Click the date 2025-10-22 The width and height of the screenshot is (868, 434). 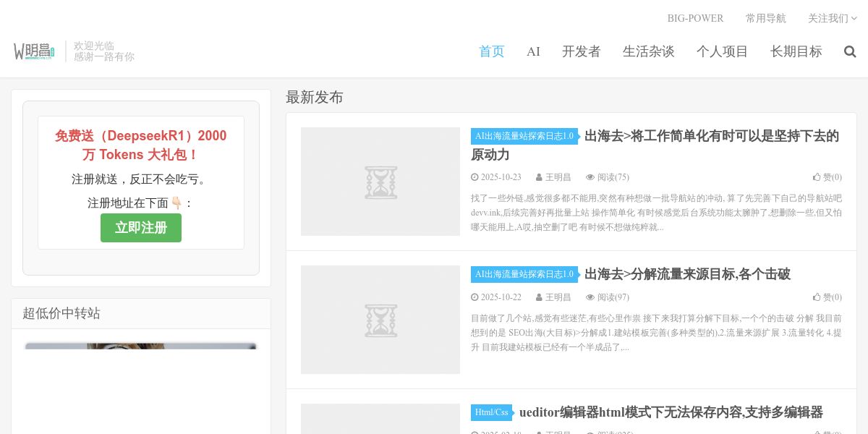(x=496, y=297)
